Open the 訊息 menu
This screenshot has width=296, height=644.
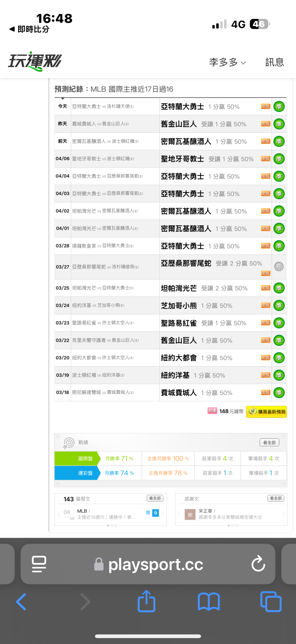[x=274, y=62]
